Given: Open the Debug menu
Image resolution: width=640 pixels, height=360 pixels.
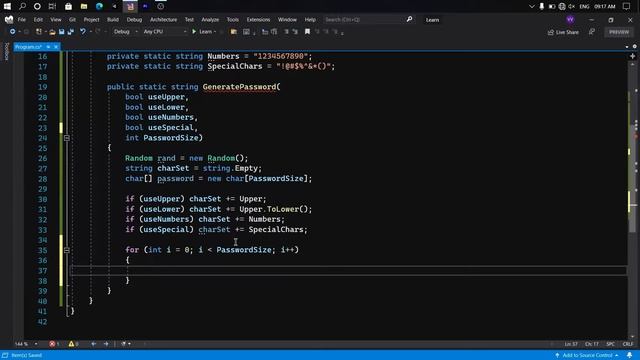Looking at the screenshot, I should coord(134,20).
